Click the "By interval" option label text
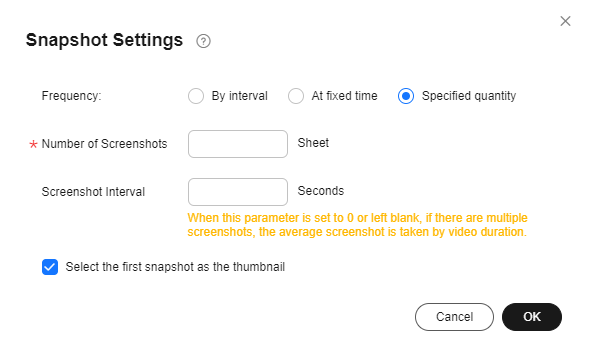590x360 pixels. click(239, 96)
